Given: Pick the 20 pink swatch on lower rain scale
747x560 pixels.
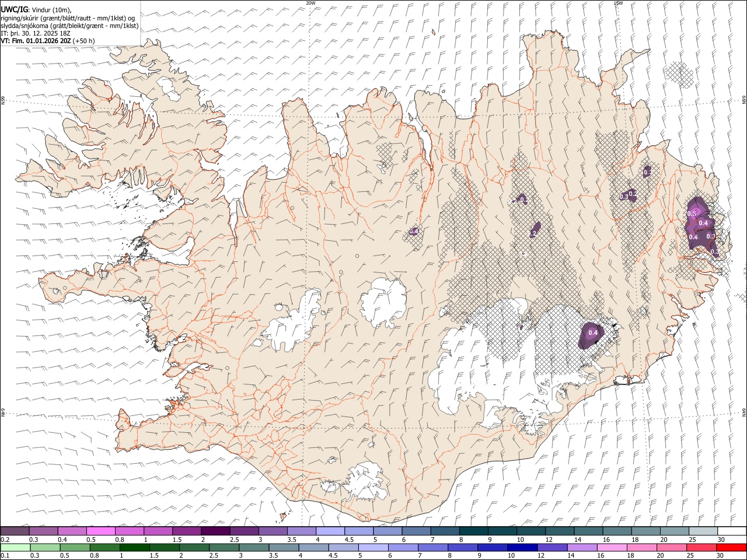Looking at the screenshot, I should (671, 548).
